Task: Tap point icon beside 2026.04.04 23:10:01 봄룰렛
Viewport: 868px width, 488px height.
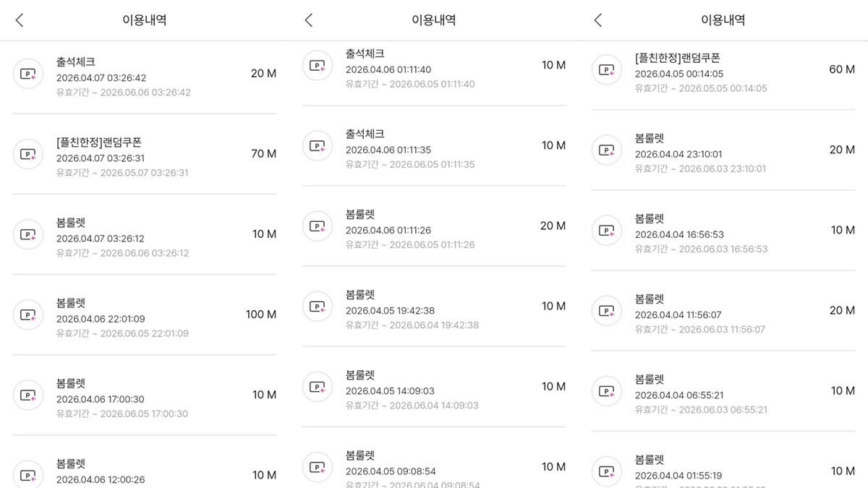Action: click(x=607, y=150)
